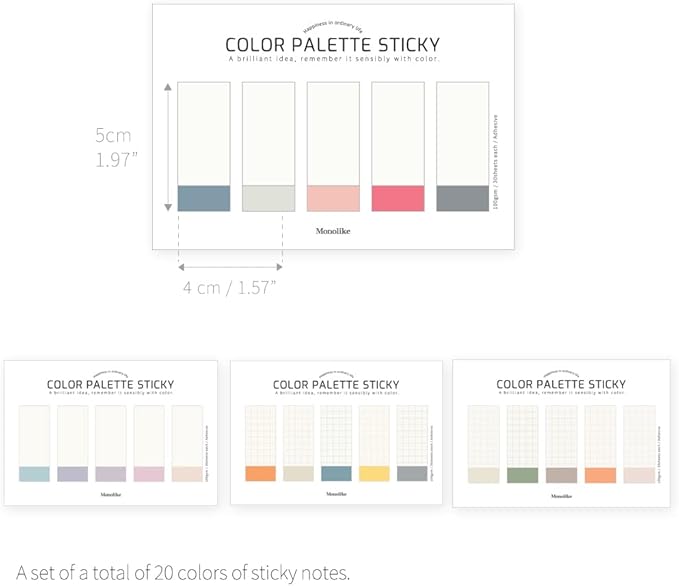The image size is (679, 586).
Task: Pick the pale pink swatch on the large card
Action: click(x=333, y=198)
